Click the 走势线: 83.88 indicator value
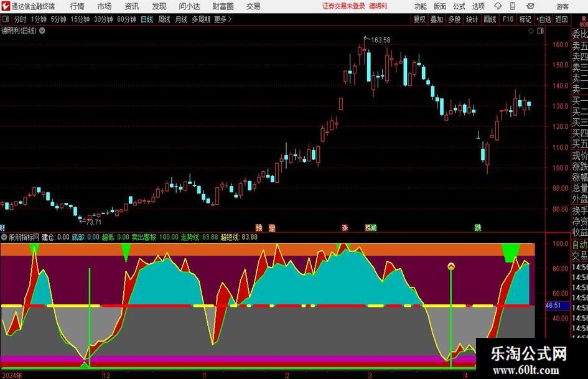The width and height of the screenshot is (588, 379). pos(199,236)
